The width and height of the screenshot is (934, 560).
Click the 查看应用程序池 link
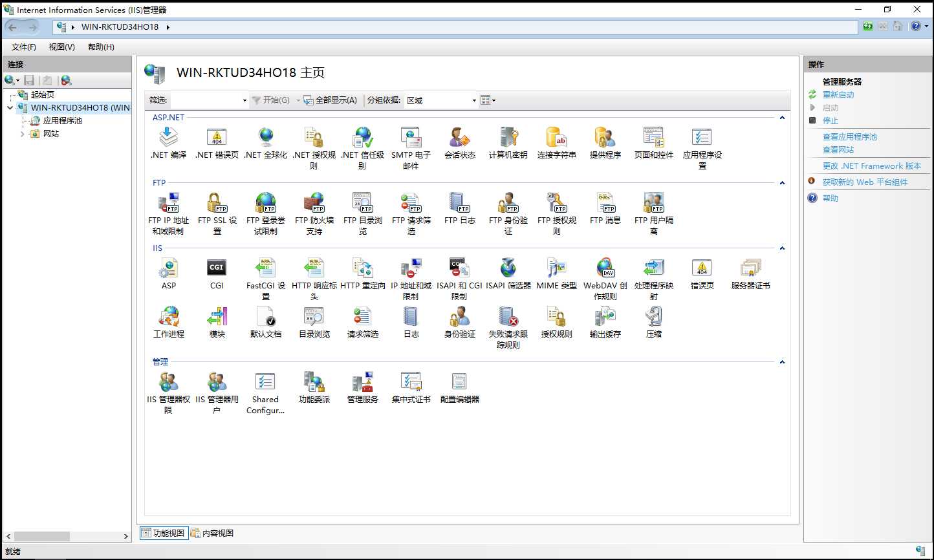click(850, 137)
